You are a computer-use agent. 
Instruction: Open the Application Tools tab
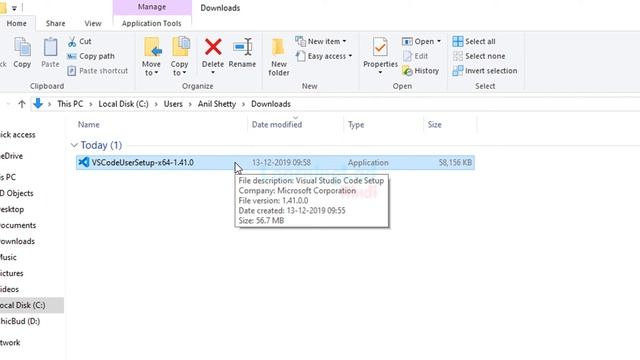(x=151, y=23)
